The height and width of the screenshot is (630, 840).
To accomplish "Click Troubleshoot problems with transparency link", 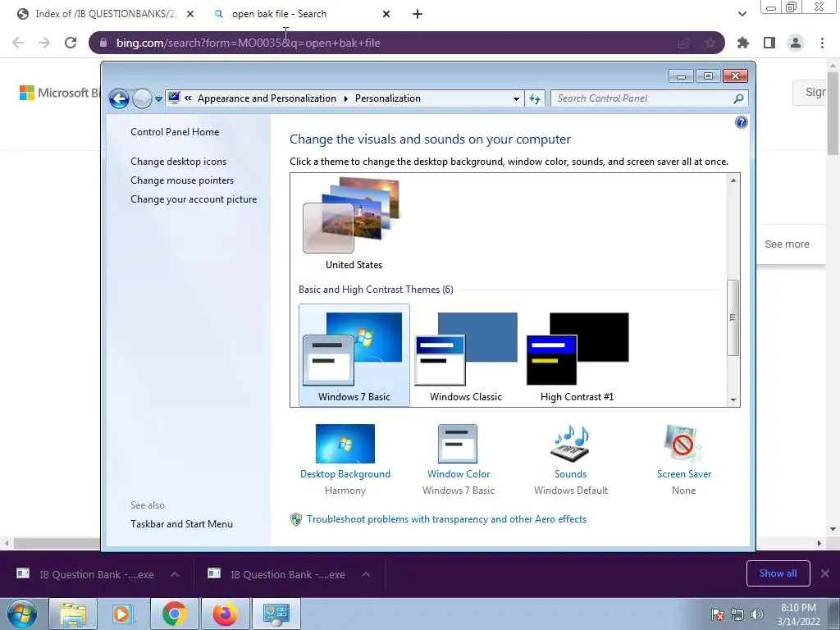I will point(446,519).
